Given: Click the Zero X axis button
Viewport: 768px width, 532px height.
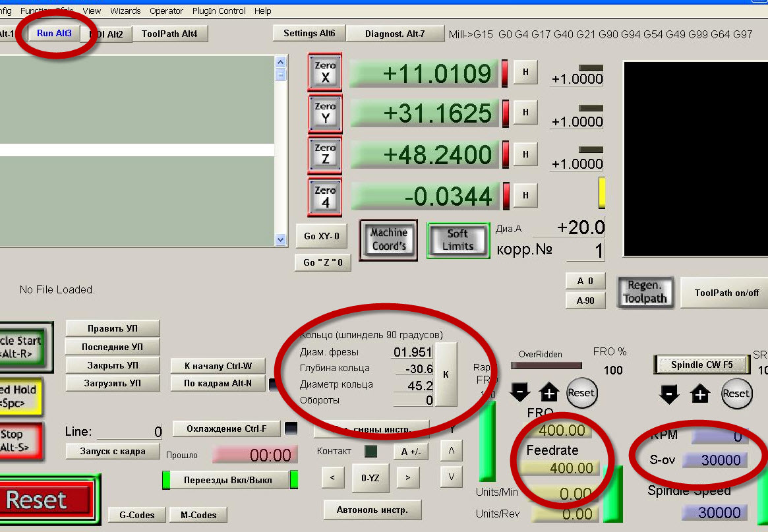Looking at the screenshot, I should (x=325, y=72).
